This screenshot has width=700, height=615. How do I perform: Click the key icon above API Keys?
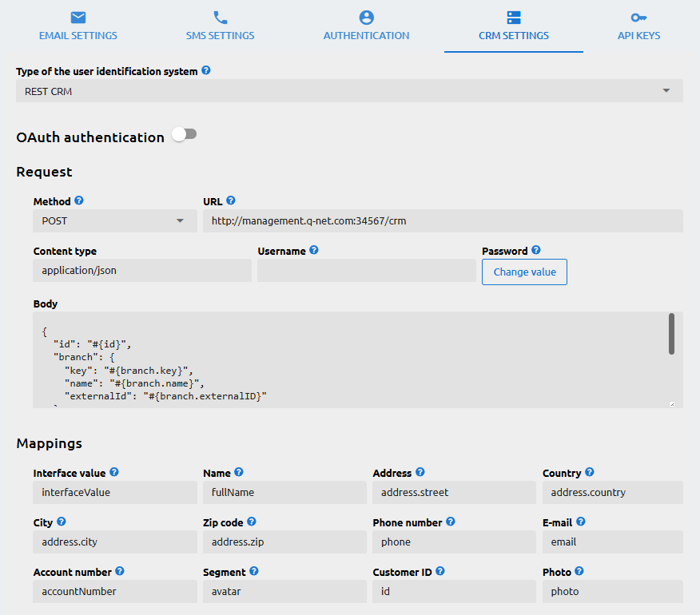pos(638,16)
